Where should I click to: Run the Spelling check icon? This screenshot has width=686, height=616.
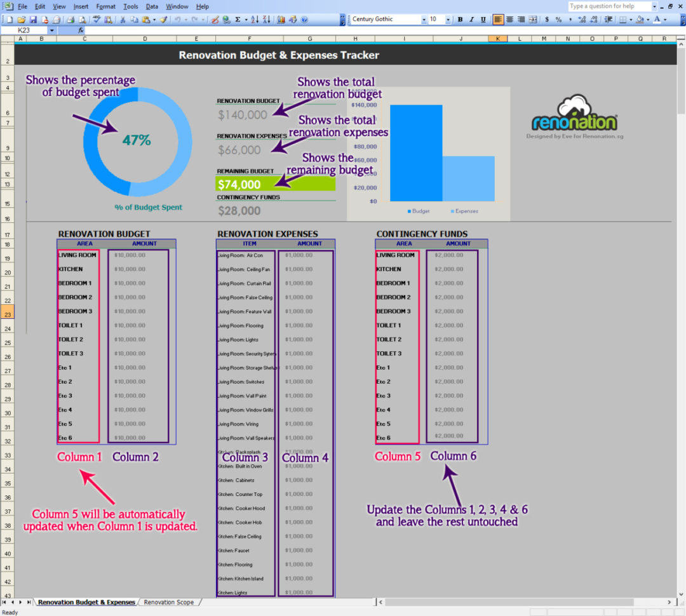click(95, 18)
